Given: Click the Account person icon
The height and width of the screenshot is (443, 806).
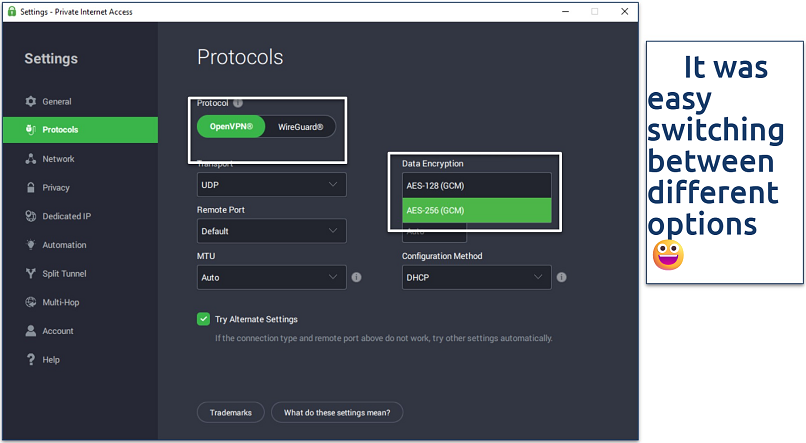Looking at the screenshot, I should [x=31, y=331].
